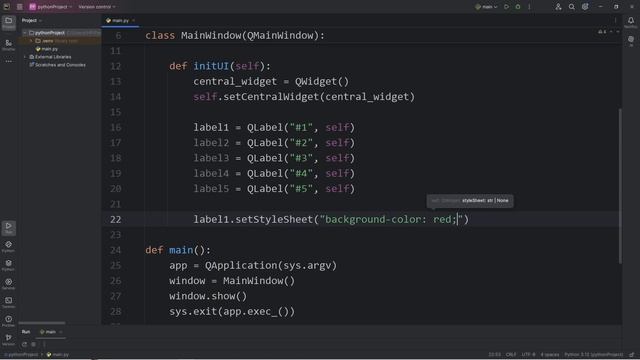Change the UTF-8 file encoding
This screenshot has width=640, height=360.
[x=528, y=355]
